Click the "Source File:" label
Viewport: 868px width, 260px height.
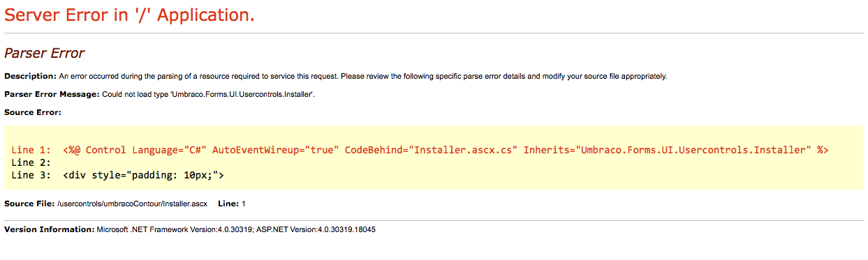[x=29, y=204]
